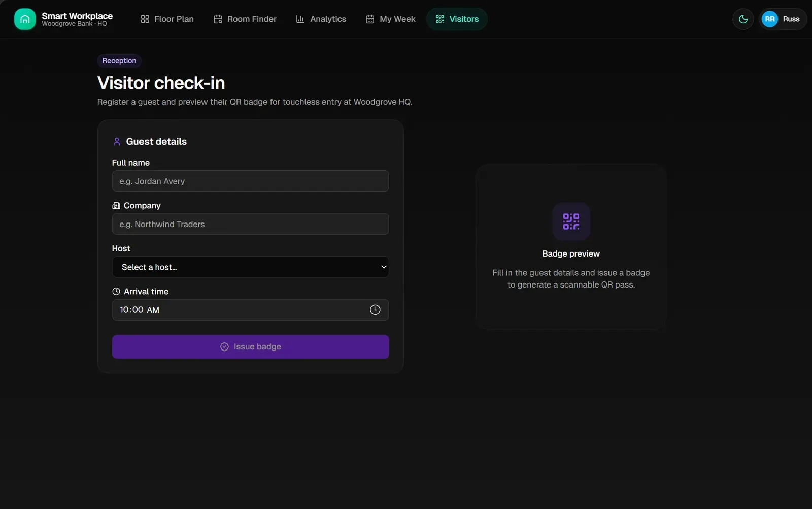The image size is (812, 509).
Task: Open the RR user avatar
Action: (x=770, y=19)
